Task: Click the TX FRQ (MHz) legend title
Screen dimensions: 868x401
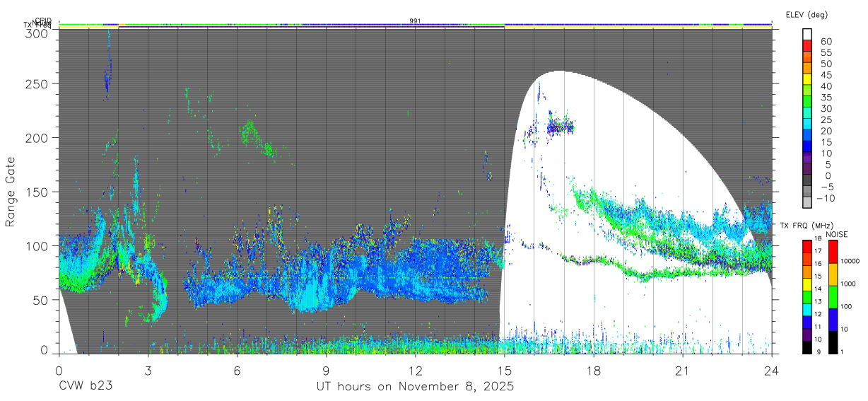Action: coord(807,226)
